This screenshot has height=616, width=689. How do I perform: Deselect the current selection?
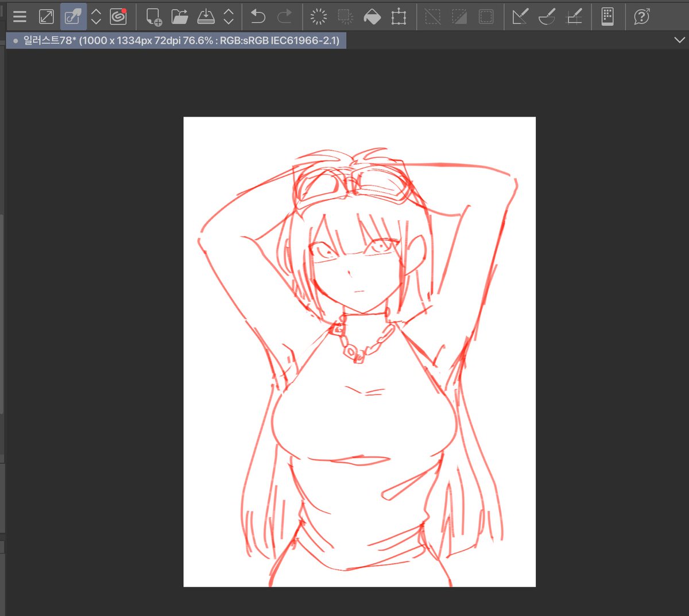click(x=433, y=17)
